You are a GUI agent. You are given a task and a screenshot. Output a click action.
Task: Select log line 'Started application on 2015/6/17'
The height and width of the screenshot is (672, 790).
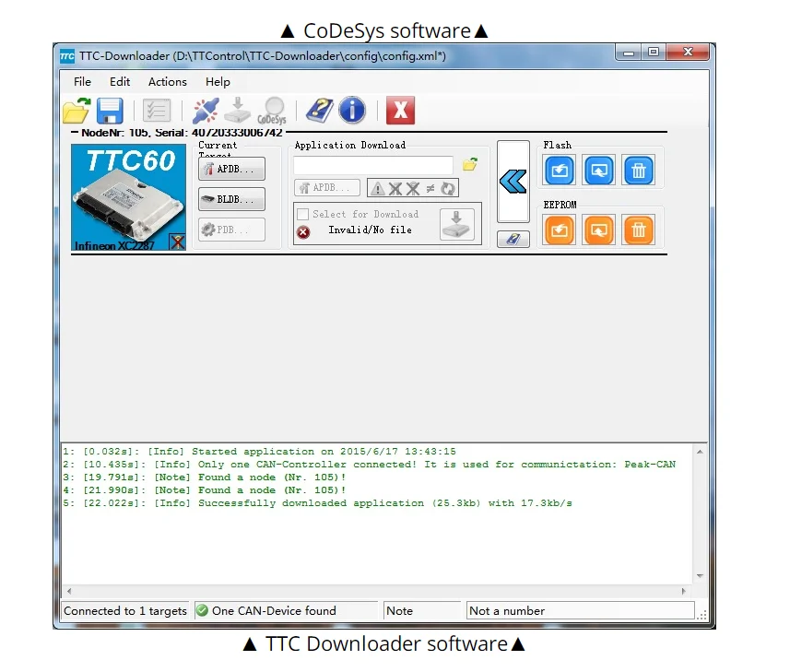(259, 452)
